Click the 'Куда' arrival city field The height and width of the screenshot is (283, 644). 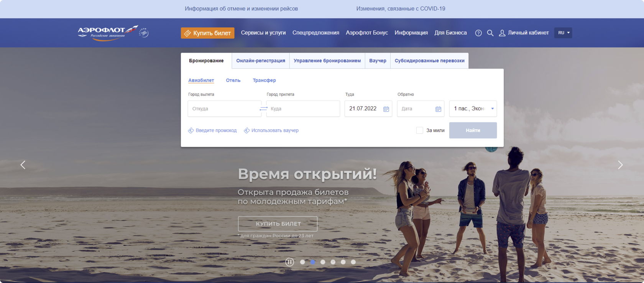[x=303, y=109]
